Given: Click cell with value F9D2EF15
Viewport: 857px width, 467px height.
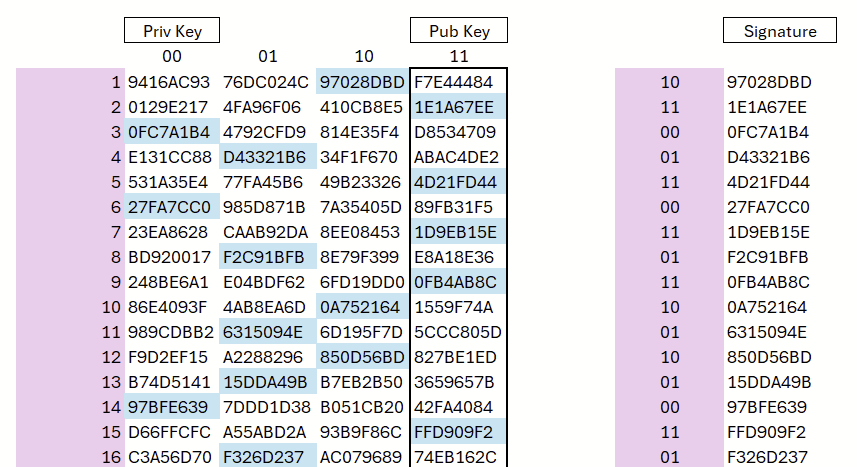Looking at the screenshot, I should coord(168,357).
